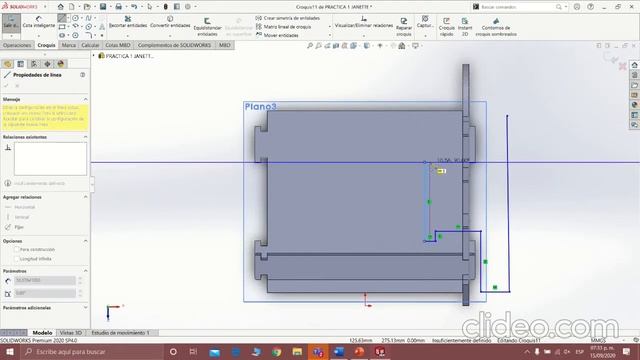Image resolution: width=640 pixels, height=360 pixels.
Task: Open File Explorer from the taskbar
Action: pos(297,351)
